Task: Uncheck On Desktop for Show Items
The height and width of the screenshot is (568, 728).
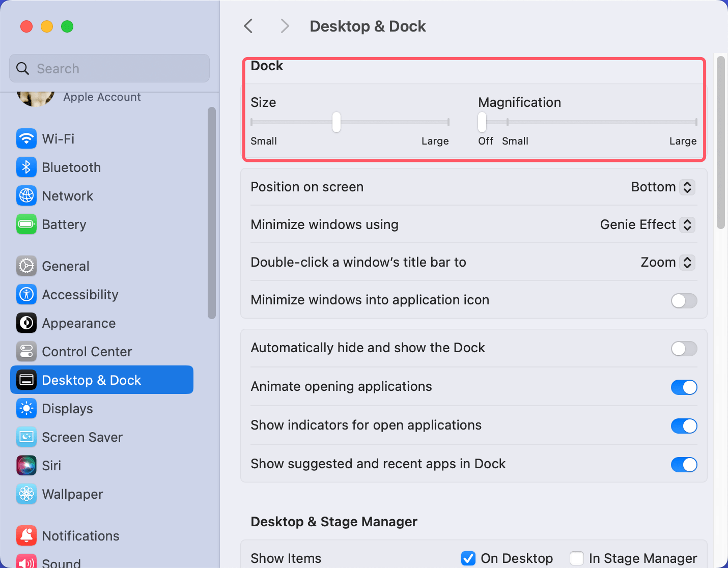Action: (x=468, y=558)
